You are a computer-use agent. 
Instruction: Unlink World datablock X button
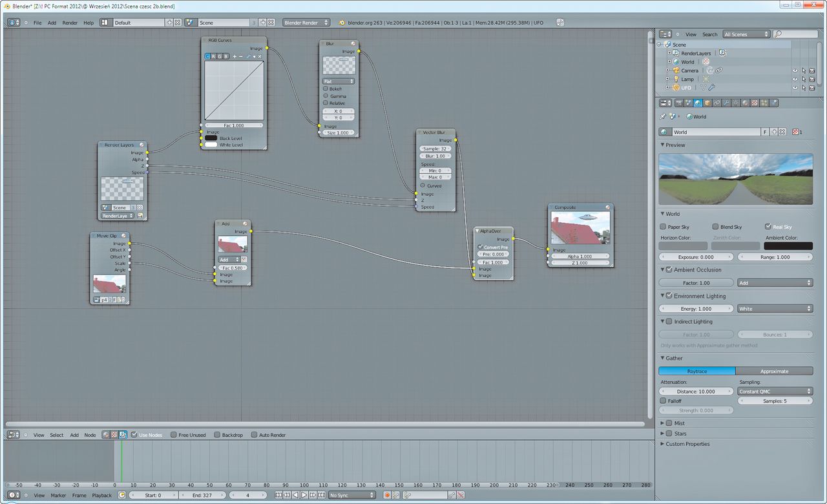pos(782,132)
